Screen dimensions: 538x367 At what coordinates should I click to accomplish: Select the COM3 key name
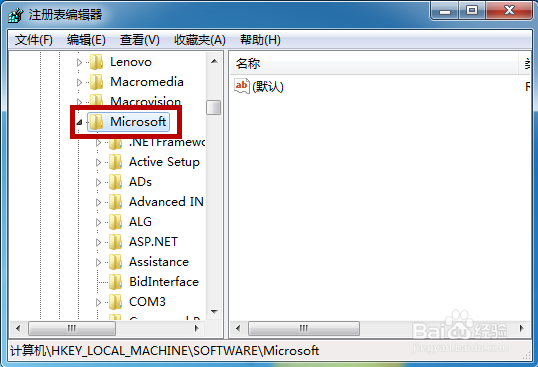coord(147,302)
